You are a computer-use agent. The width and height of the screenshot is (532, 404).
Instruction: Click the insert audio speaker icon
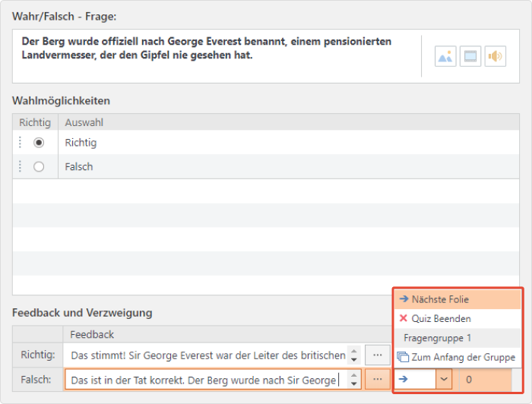(x=496, y=56)
